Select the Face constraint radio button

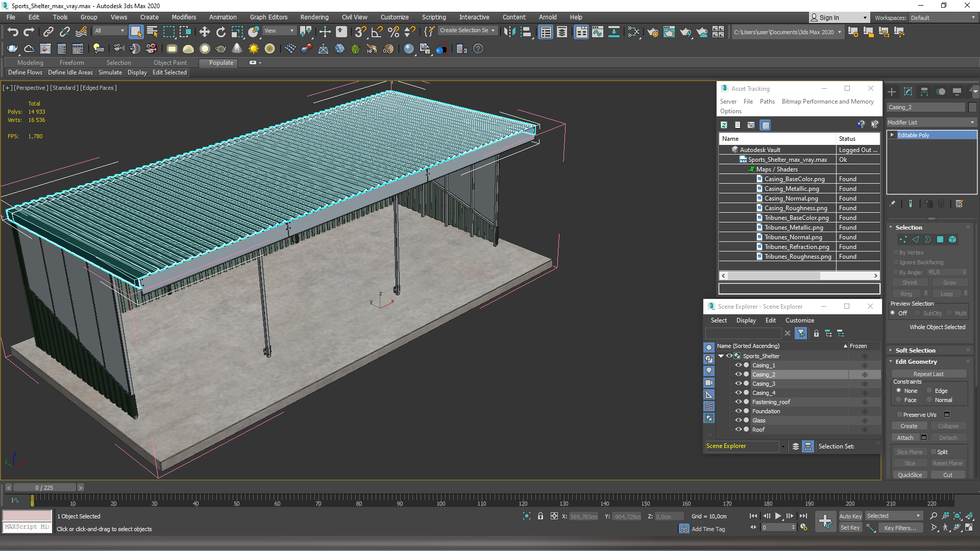(899, 400)
